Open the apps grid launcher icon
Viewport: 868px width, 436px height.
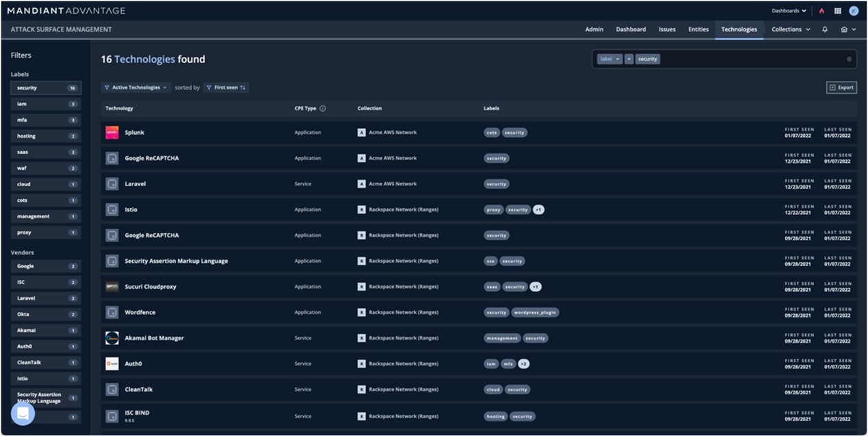(x=837, y=11)
